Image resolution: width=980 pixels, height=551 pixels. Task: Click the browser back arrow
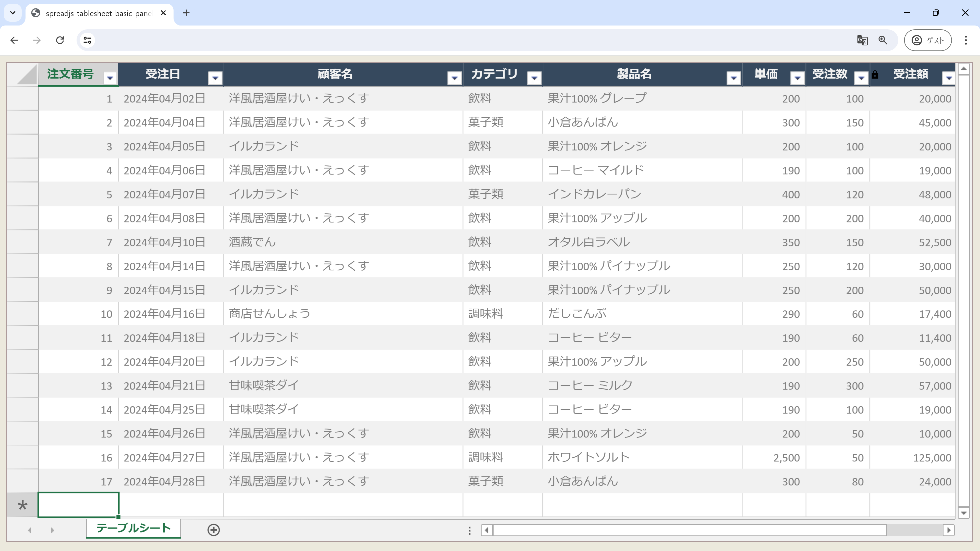(x=14, y=40)
